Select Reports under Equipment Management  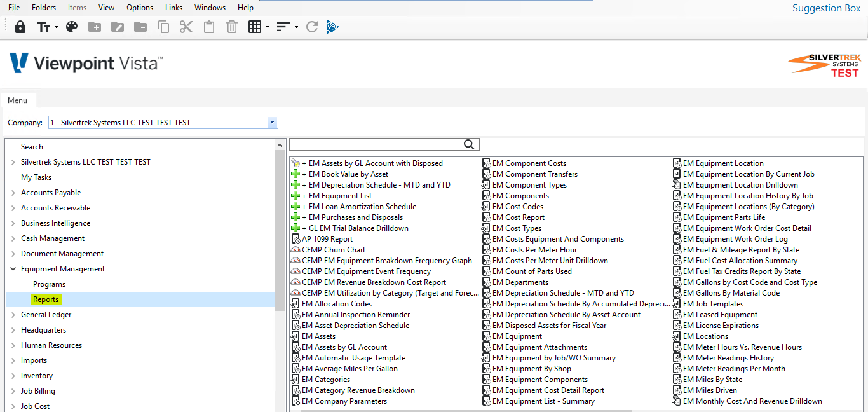click(x=46, y=299)
